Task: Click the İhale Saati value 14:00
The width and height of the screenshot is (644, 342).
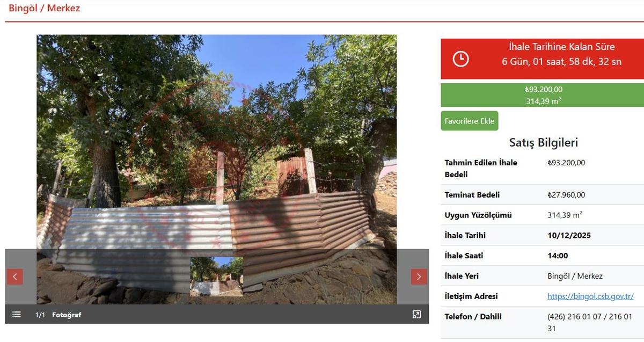Action: pyautogui.click(x=558, y=256)
